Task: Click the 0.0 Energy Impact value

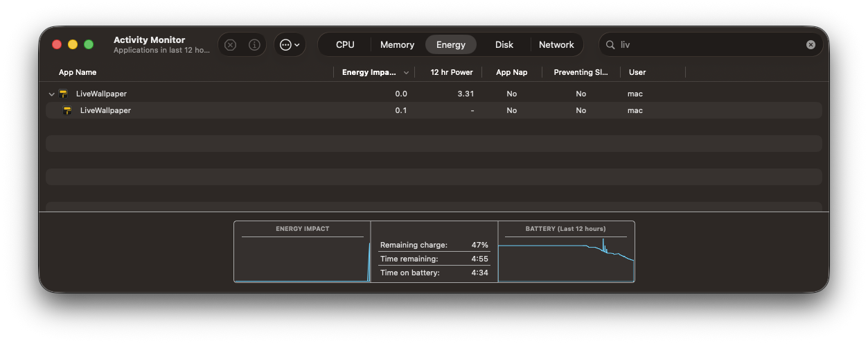Action: point(401,94)
